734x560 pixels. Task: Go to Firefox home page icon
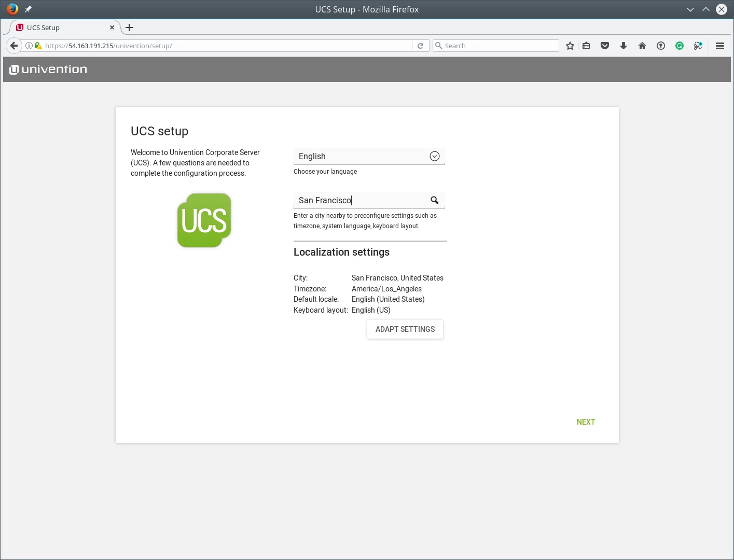[x=642, y=46]
